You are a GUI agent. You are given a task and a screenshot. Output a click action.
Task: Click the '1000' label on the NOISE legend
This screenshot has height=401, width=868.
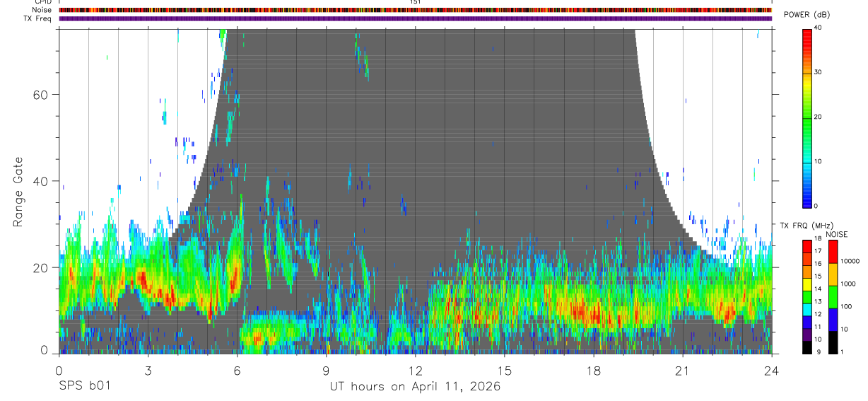848,284
